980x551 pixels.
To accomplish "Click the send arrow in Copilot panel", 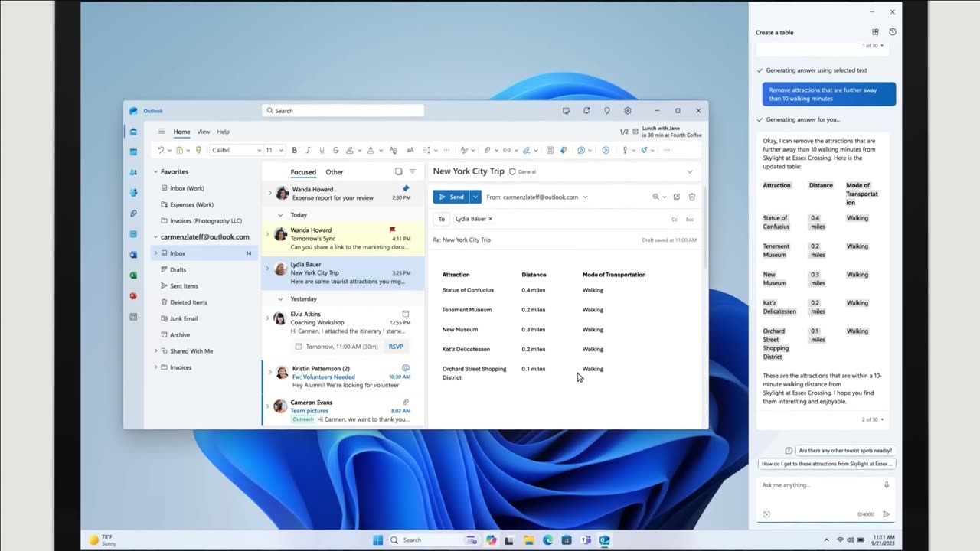I will [887, 514].
